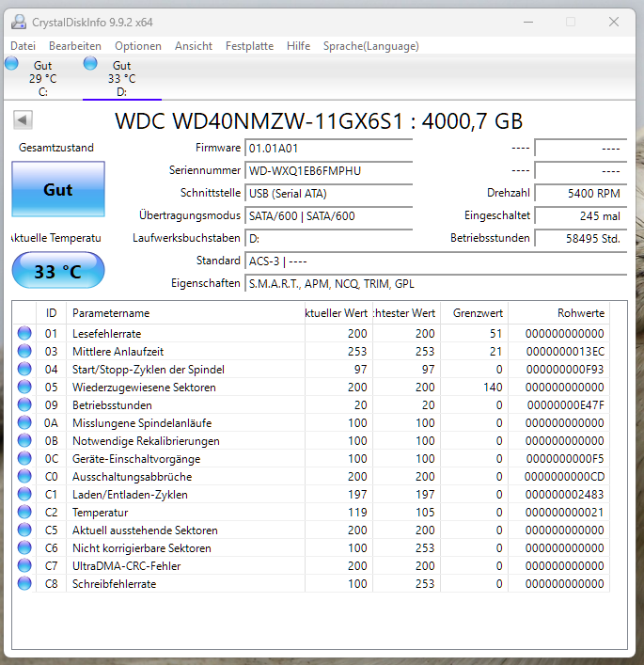
Task: Select the Temperatur parameter name
Action: 100,513
